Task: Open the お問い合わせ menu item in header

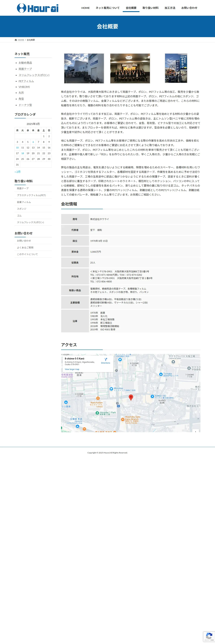Action: coord(189,8)
